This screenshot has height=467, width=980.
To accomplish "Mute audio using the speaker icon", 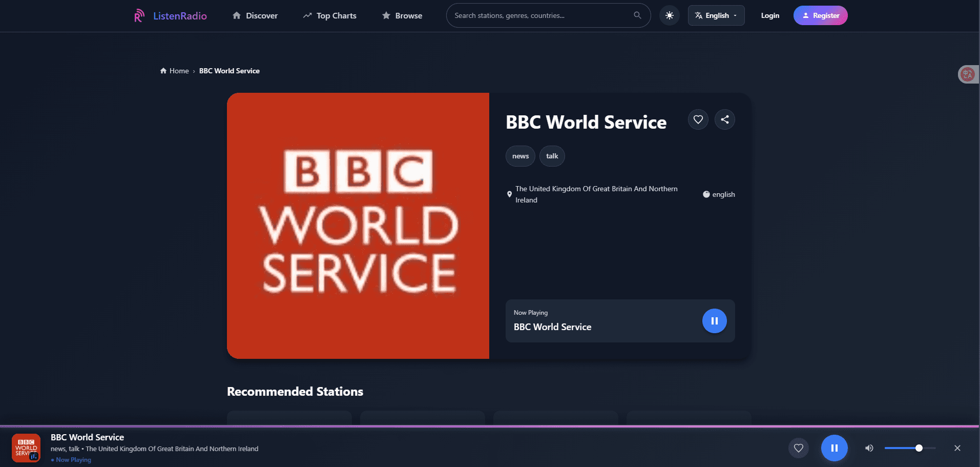I will click(869, 448).
